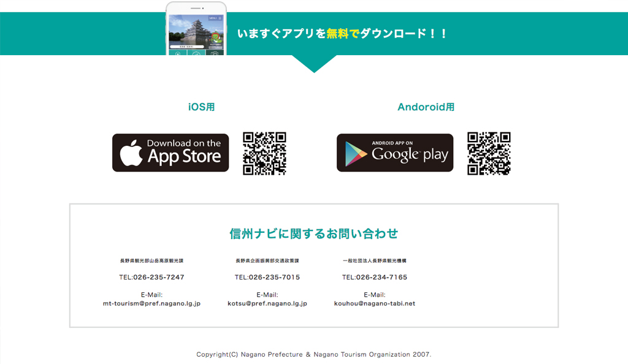
Task: Click the 信州ナビに関するお問い合わせ heading
Action: (x=313, y=233)
